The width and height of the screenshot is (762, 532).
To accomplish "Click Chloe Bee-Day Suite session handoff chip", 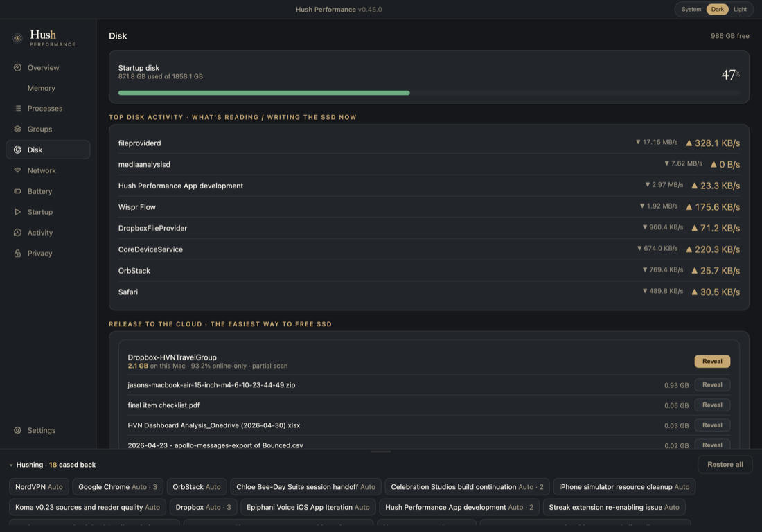I will 305,487.
